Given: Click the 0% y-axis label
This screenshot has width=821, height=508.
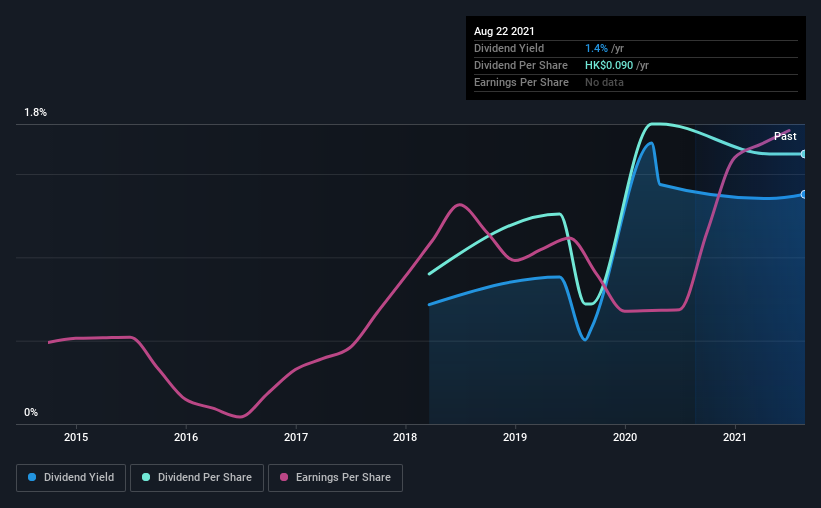Looking at the screenshot, I should click(x=31, y=412).
